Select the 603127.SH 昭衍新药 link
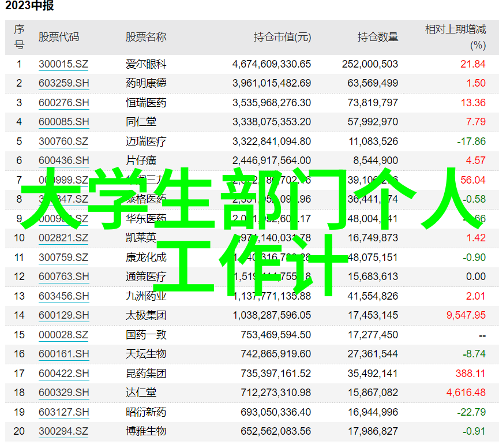 point(64,412)
